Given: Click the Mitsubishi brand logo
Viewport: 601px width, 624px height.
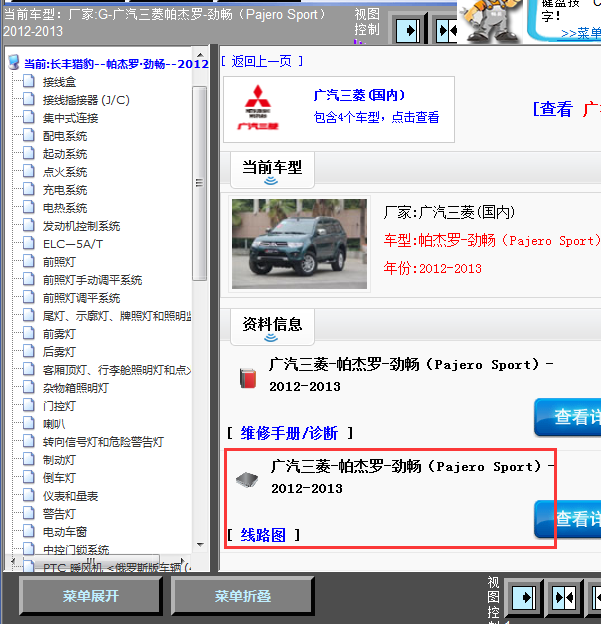Looking at the screenshot, I should click(x=258, y=107).
